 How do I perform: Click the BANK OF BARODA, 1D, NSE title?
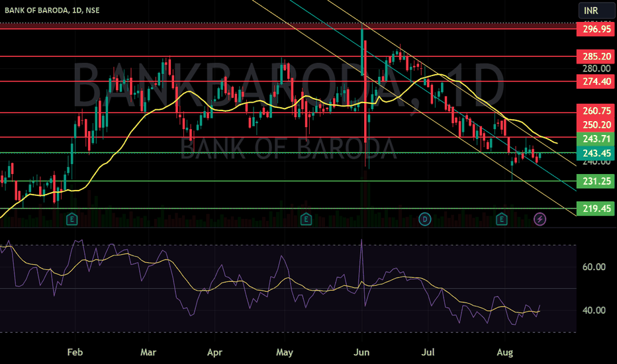coord(52,10)
